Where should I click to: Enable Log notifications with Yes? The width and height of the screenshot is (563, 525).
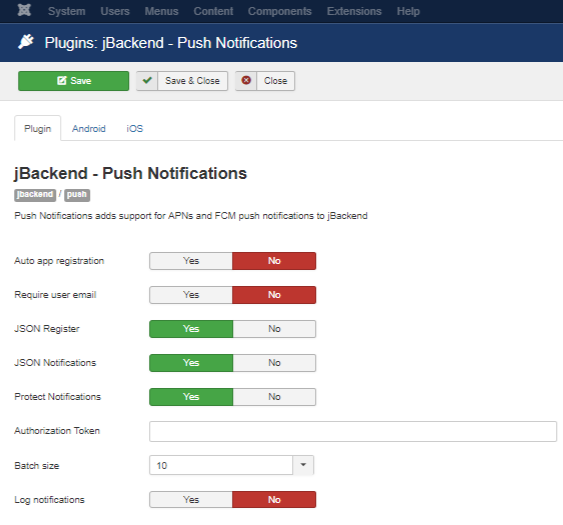click(191, 500)
